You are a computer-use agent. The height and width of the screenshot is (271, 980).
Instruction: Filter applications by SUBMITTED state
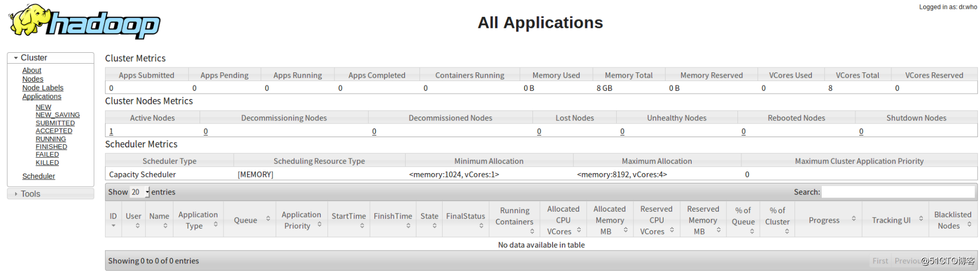(55, 123)
